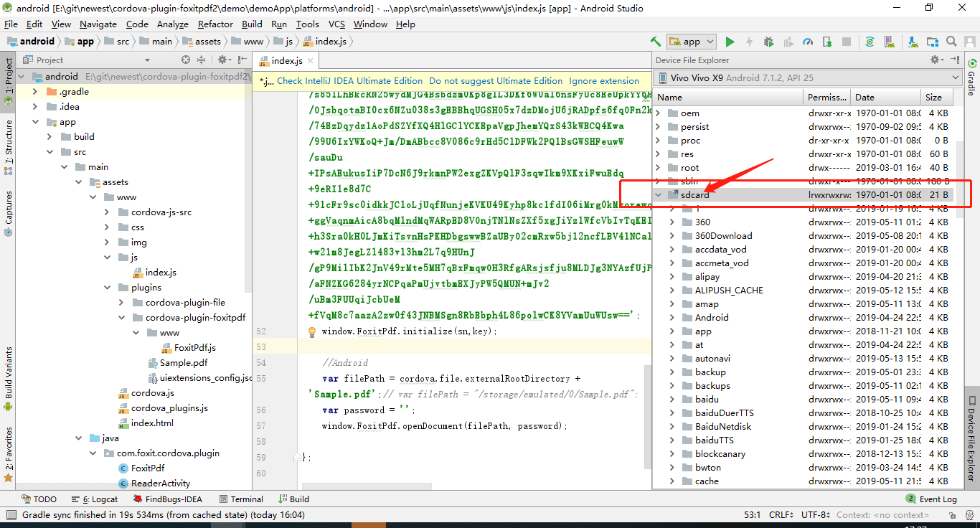The image size is (980, 528).
Task: Click the Sync Project with Gradle Files icon
Action: pos(870,42)
